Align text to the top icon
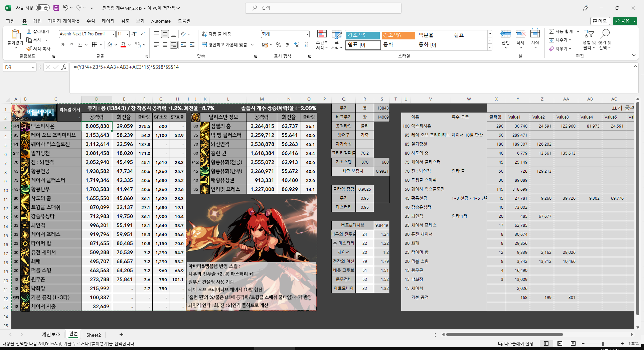This screenshot has height=350, width=644. pos(156,34)
